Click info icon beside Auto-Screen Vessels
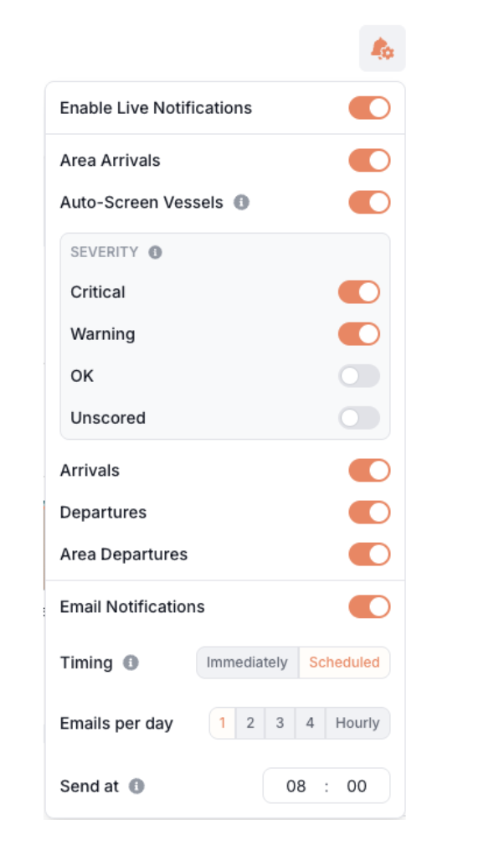This screenshot has width=504, height=856. pos(241,202)
